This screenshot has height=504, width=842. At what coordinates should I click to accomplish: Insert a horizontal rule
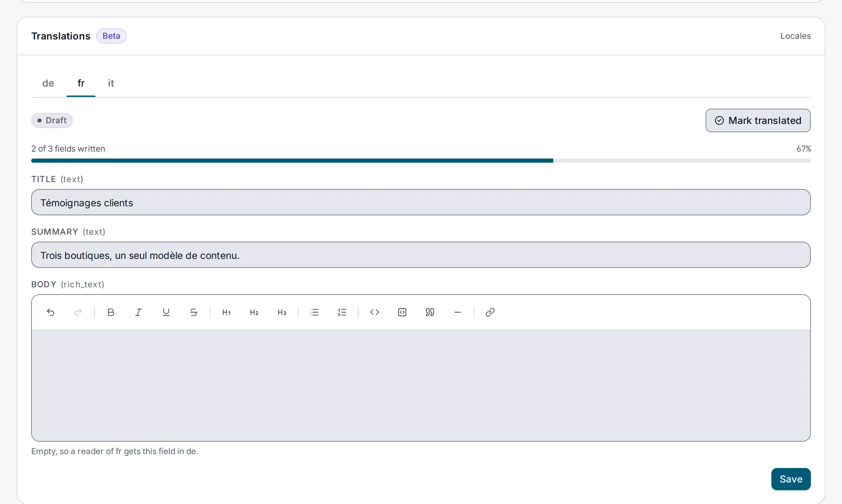[x=458, y=312]
